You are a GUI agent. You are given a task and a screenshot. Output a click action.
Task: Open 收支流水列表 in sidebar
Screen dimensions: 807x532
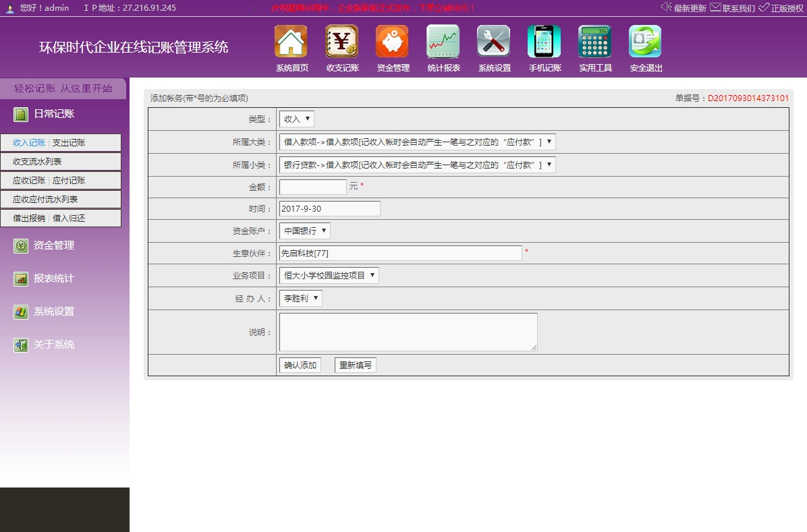tap(38, 162)
